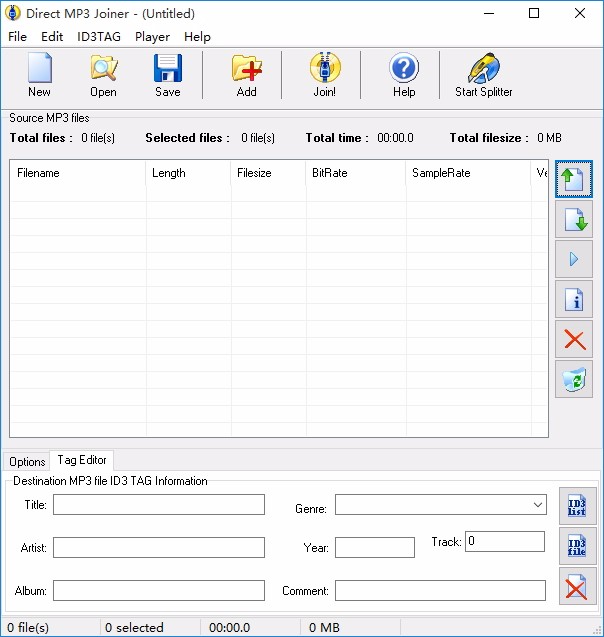Click '0 MB' in status bar
The image size is (604, 637).
(324, 628)
